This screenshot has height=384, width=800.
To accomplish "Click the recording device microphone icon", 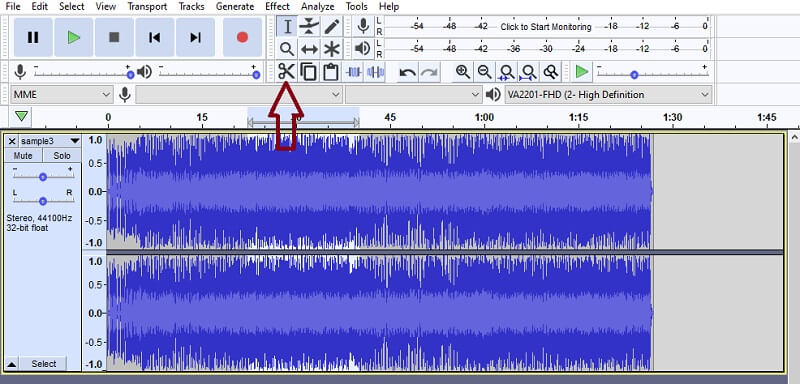I will point(124,94).
